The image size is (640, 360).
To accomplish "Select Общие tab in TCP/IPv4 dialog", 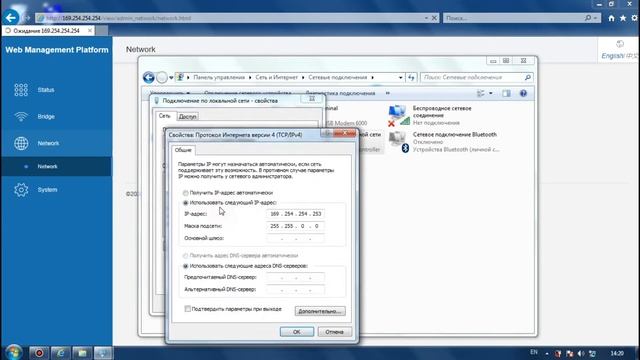I will 183,150.
